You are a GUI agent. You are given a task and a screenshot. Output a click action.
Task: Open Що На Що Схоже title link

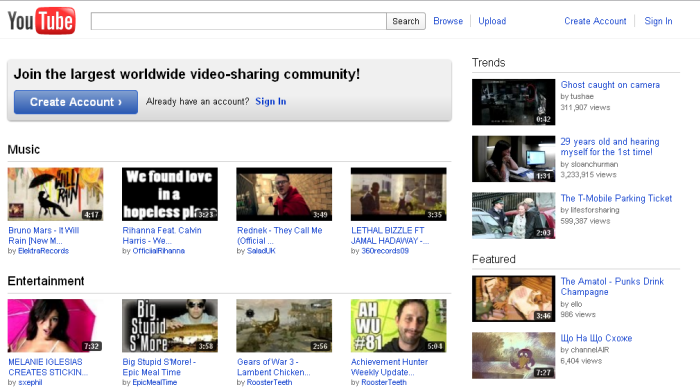point(596,338)
